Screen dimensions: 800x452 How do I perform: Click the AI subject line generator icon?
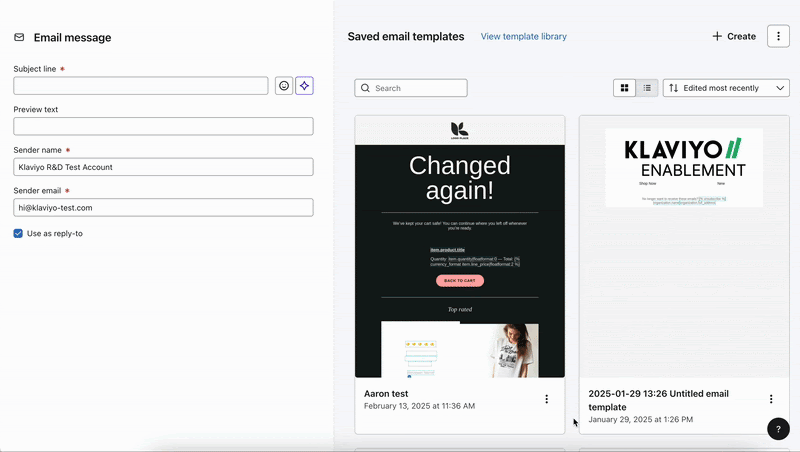(304, 86)
